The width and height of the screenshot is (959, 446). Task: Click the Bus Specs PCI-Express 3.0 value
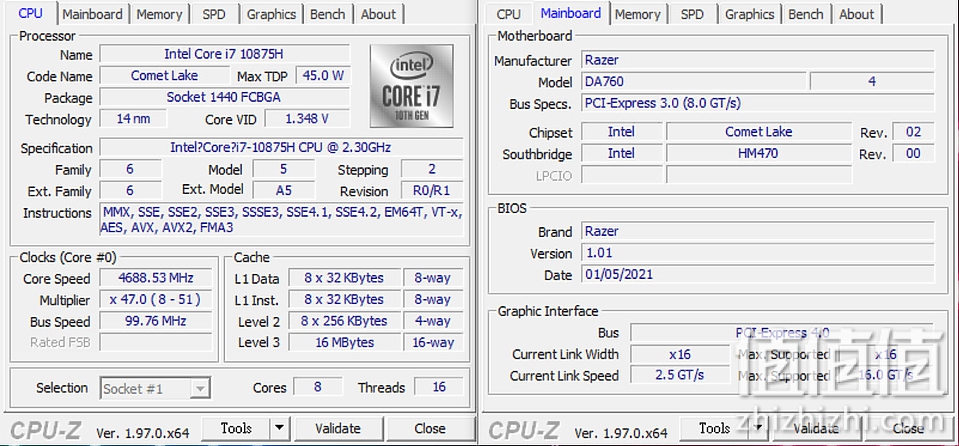point(757,102)
